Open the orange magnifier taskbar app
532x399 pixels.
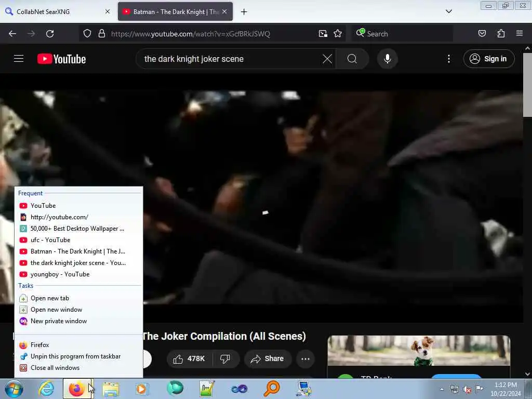click(x=271, y=389)
